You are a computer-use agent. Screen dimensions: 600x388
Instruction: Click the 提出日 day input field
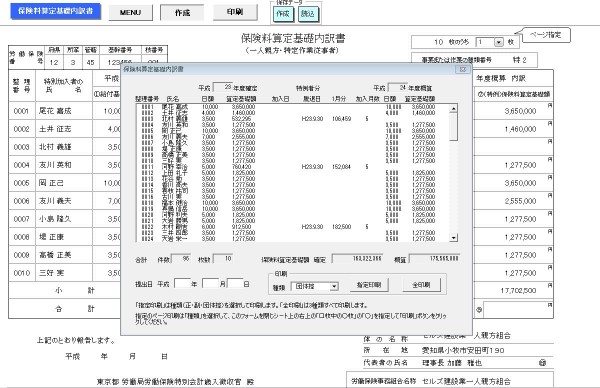[x=235, y=284]
